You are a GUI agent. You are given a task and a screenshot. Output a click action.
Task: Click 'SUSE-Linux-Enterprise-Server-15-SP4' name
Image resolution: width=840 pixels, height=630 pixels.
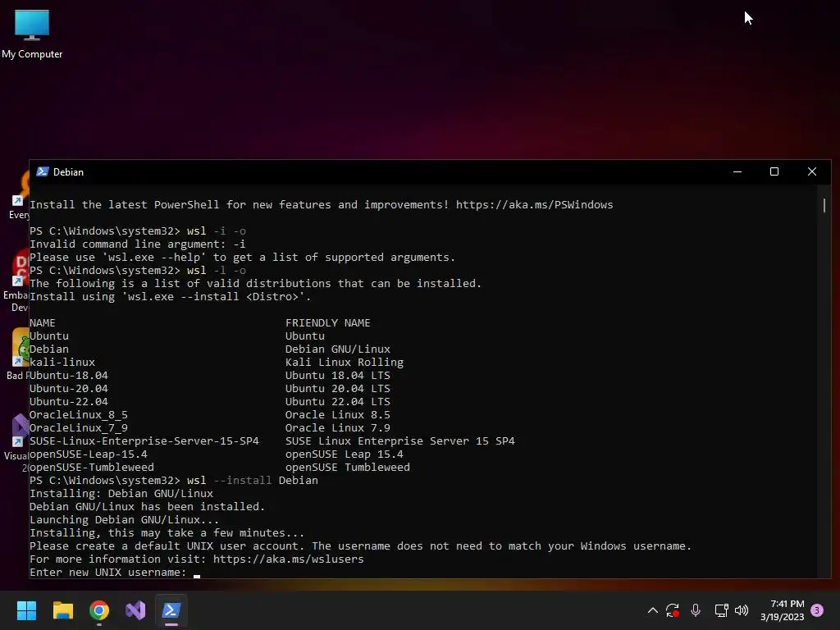pyautogui.click(x=144, y=441)
